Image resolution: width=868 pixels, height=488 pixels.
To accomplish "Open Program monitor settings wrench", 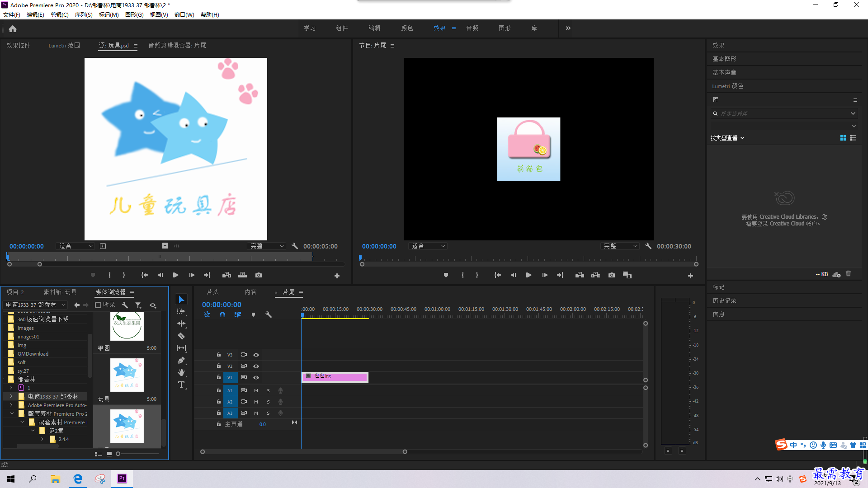I will [x=648, y=246].
